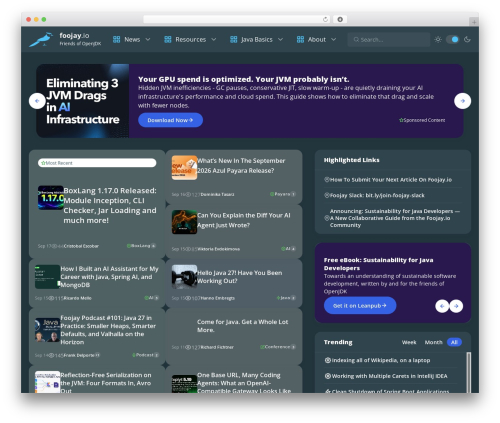Click Foojay Slack highlighted link
Viewport: 500px width, 423px height.
pyautogui.click(x=377, y=195)
